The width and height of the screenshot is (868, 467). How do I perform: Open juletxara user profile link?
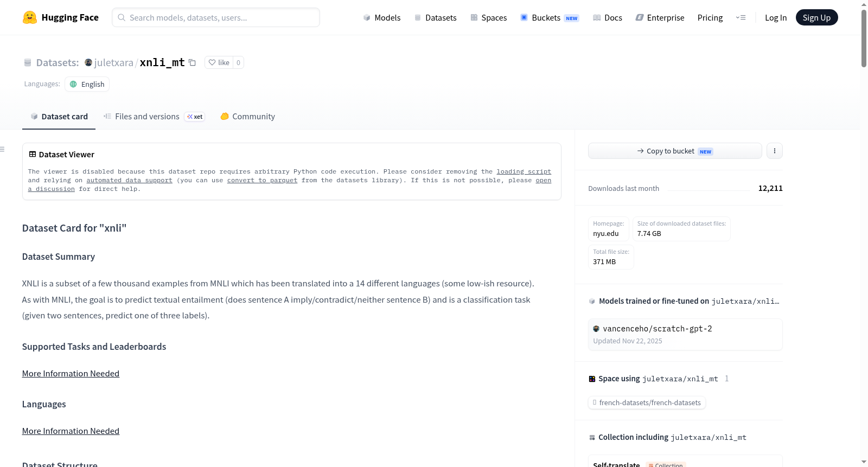113,62
